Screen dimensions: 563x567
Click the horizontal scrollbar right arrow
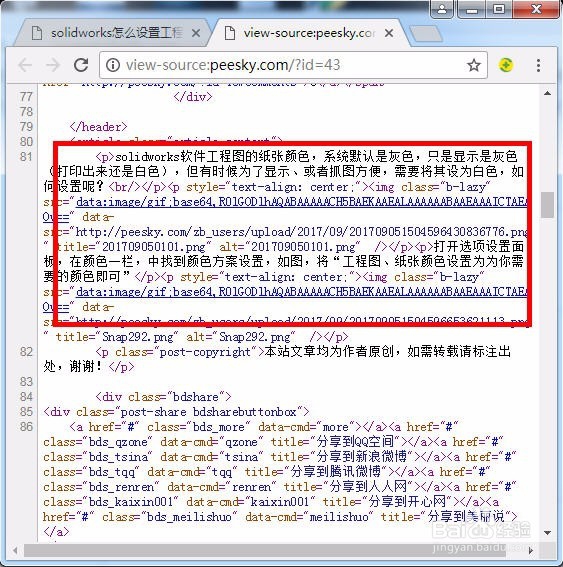point(530,550)
